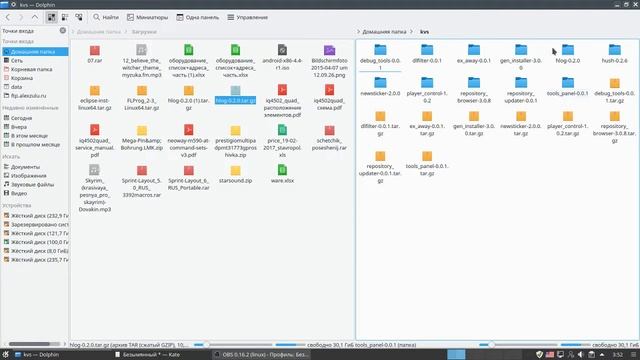Image resolution: width=640 pixels, height=360 pixels.
Task: Open Корневая папка in places panel
Action: pyautogui.click(x=35, y=69)
